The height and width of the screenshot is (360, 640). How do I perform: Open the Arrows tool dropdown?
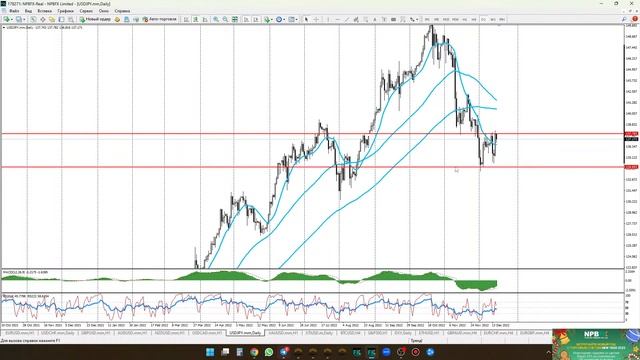tap(413, 19)
